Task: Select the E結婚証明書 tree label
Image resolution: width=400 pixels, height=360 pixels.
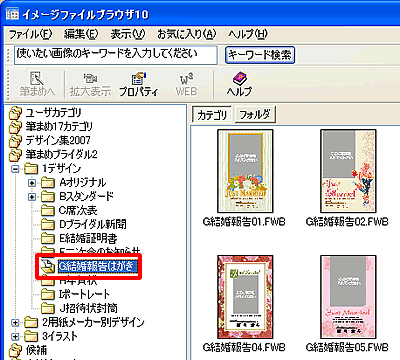Action: pos(88,239)
